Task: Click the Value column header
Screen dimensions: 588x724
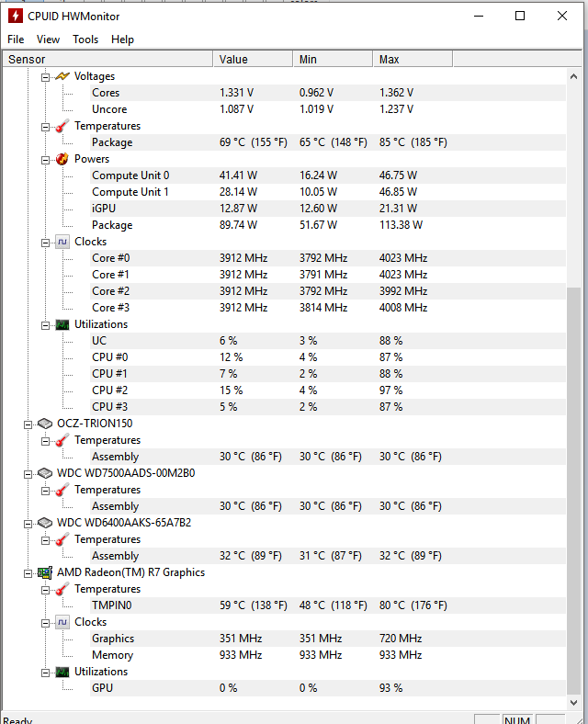Action: coord(253,59)
